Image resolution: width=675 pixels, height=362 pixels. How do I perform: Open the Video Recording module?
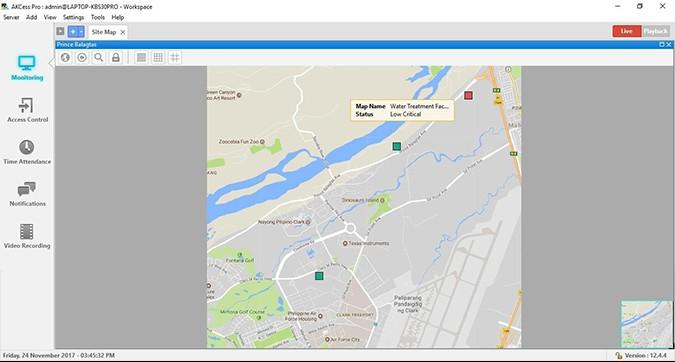(27, 236)
